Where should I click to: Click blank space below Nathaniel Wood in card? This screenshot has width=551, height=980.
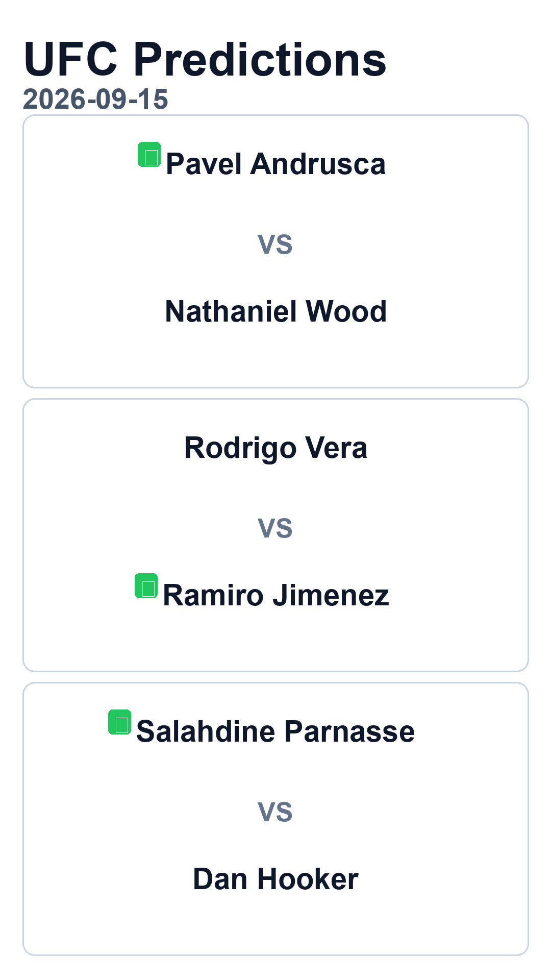coord(275,357)
